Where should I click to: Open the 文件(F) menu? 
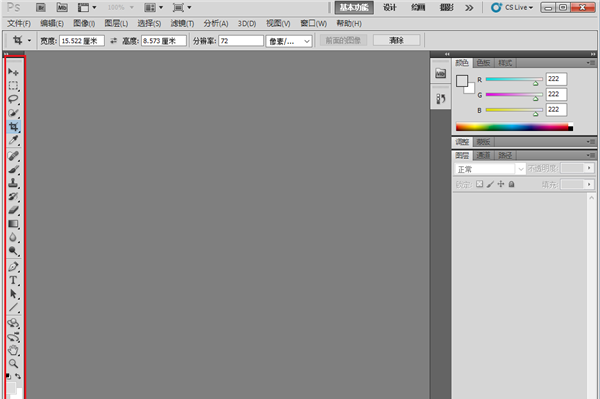(19, 23)
